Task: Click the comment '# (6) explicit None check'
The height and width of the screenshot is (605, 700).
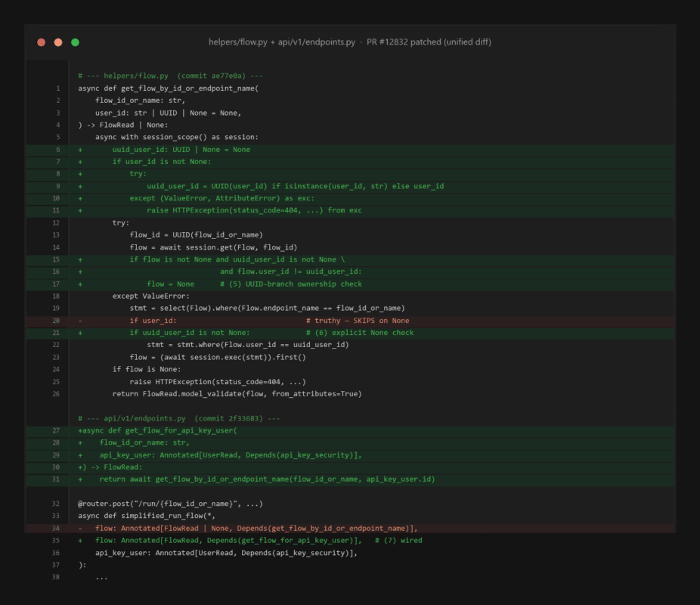Action: click(360, 333)
